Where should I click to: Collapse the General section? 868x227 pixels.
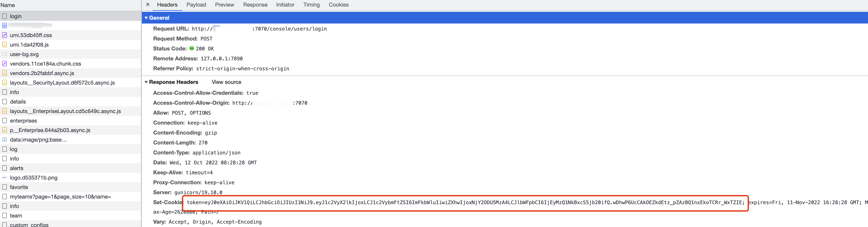coord(146,18)
